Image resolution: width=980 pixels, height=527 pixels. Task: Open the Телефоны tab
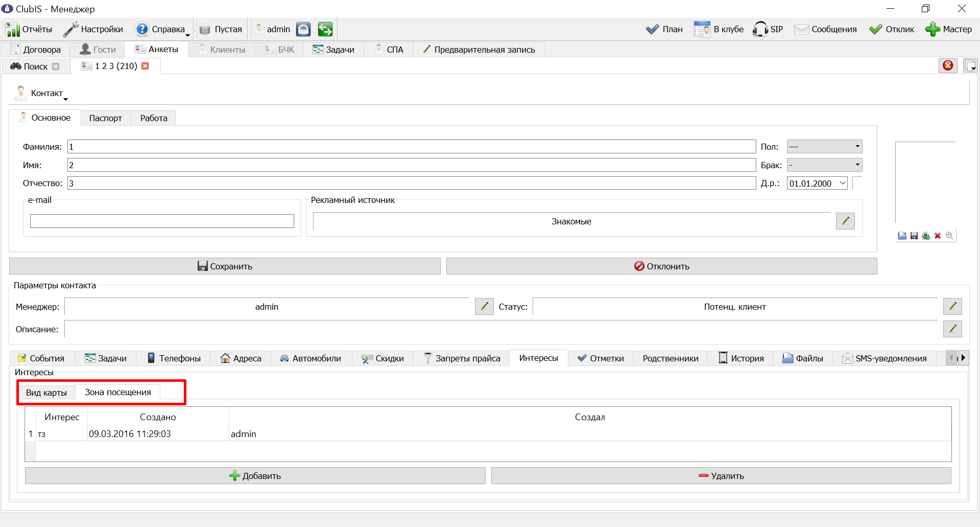tap(174, 358)
